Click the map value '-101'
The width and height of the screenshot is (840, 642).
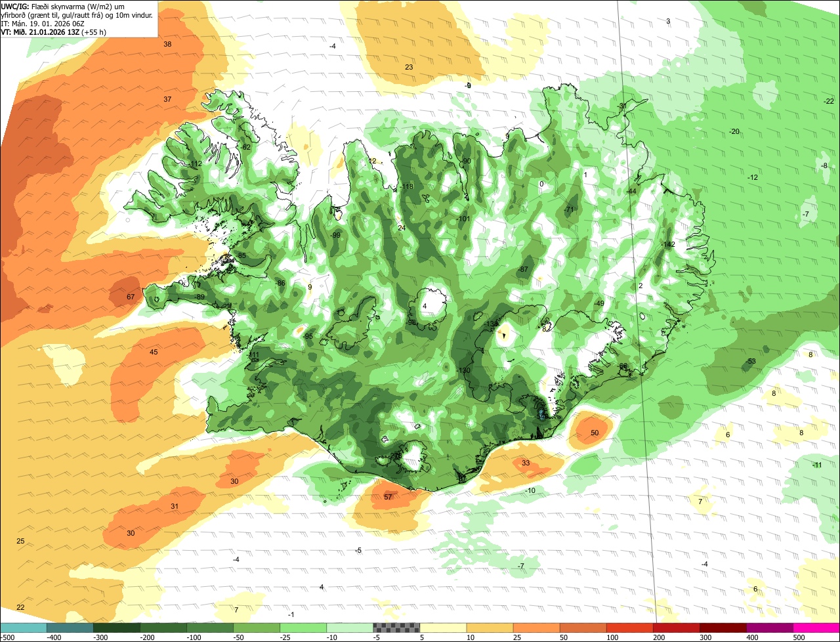tap(464, 219)
